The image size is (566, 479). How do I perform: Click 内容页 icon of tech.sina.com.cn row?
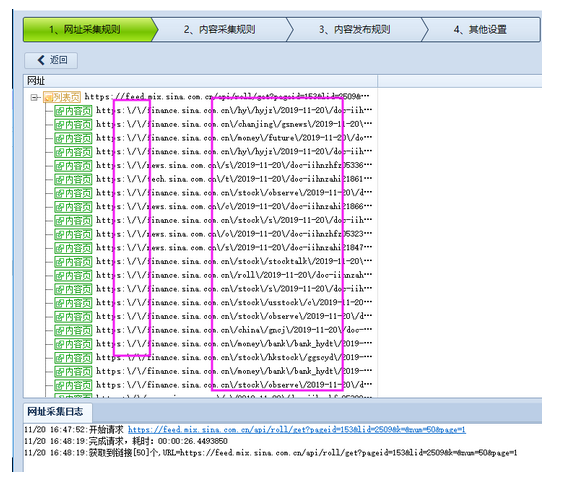73,179
